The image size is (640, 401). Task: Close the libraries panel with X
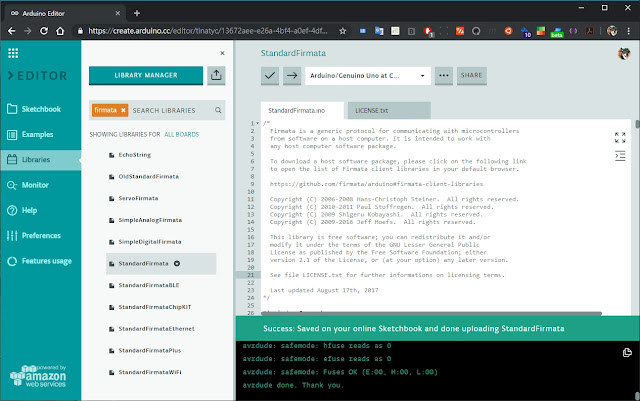tap(222, 53)
